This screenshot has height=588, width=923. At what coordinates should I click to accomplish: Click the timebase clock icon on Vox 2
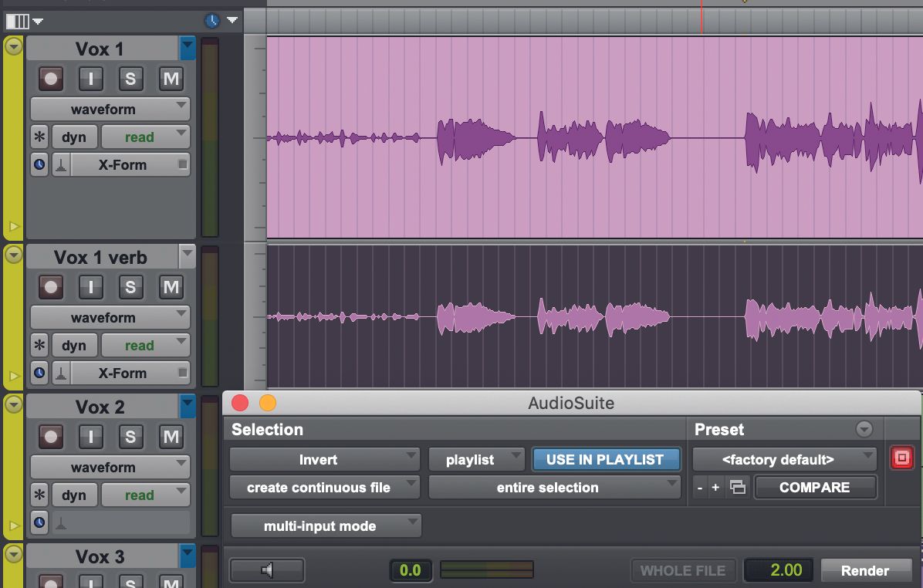point(39,522)
